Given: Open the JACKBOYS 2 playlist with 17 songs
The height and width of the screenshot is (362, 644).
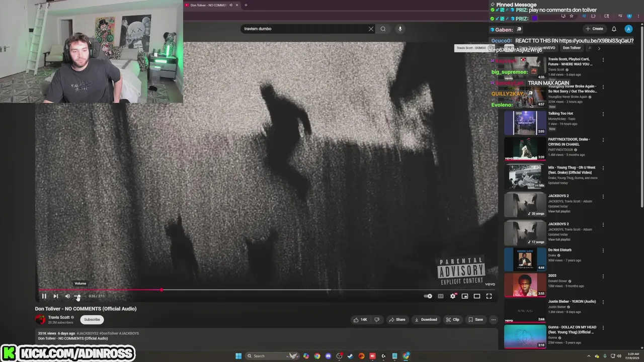Looking at the screenshot, I should tap(525, 233).
